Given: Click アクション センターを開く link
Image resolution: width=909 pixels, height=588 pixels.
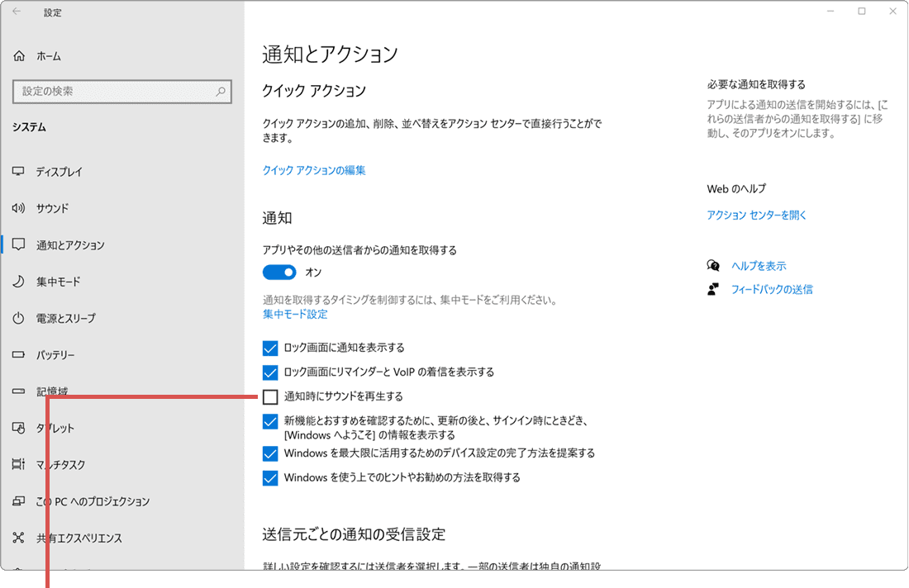Looking at the screenshot, I should click(756, 214).
